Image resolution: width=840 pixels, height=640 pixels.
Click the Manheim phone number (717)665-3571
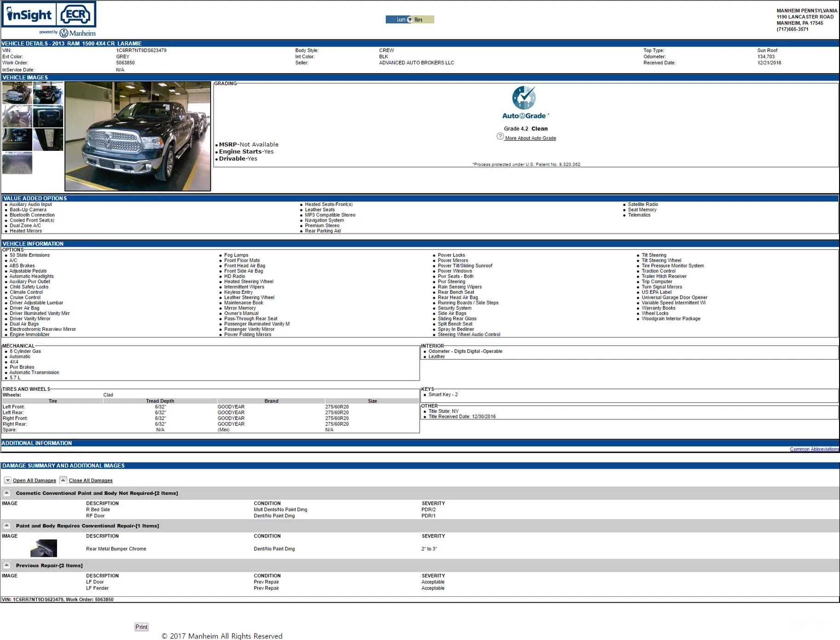point(793,29)
